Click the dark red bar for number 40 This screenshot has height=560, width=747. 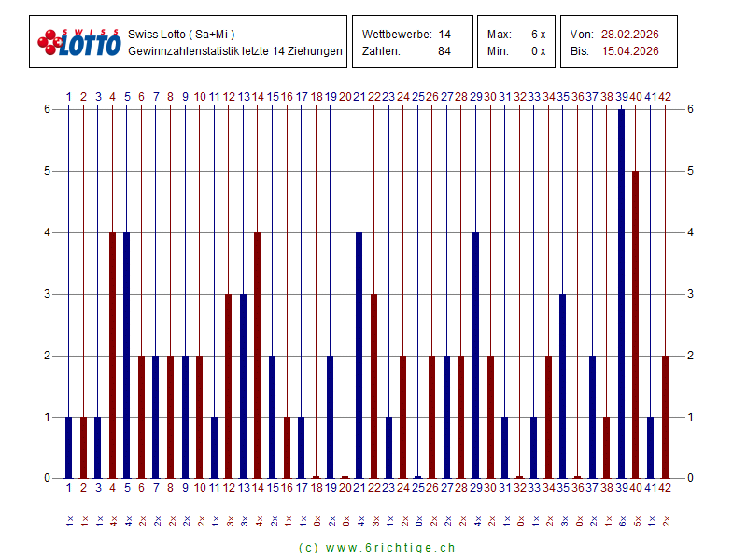636,325
